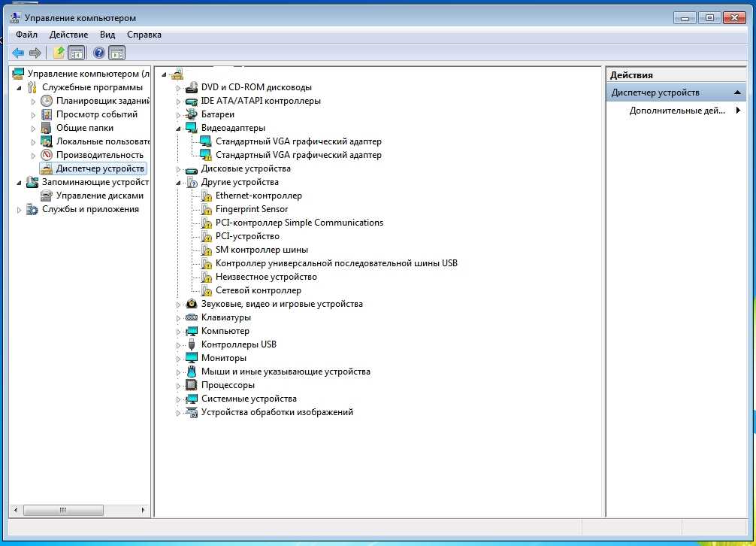The image size is (756, 546).
Task: Open the Справка menu
Action: coord(144,35)
